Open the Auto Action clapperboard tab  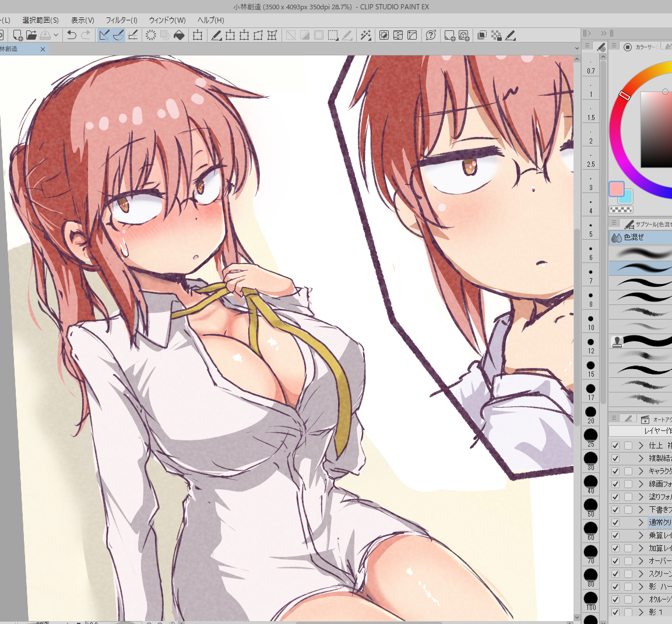click(645, 419)
